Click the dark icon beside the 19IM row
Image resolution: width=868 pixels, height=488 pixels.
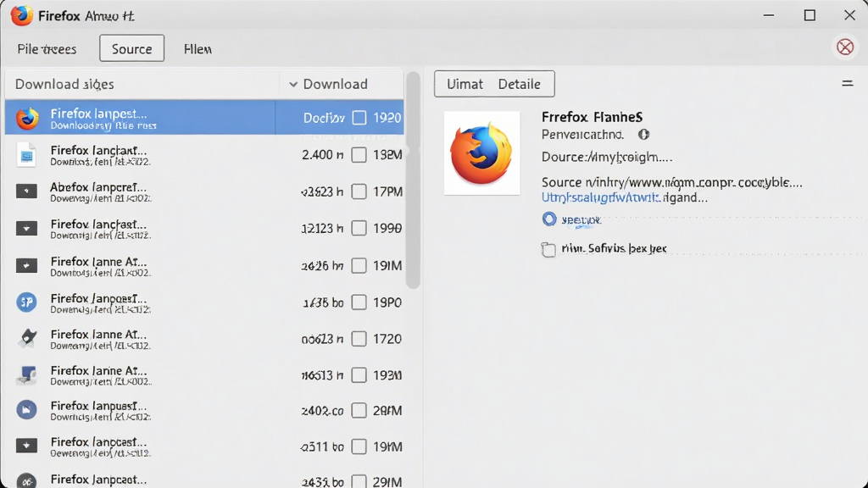coord(26,265)
